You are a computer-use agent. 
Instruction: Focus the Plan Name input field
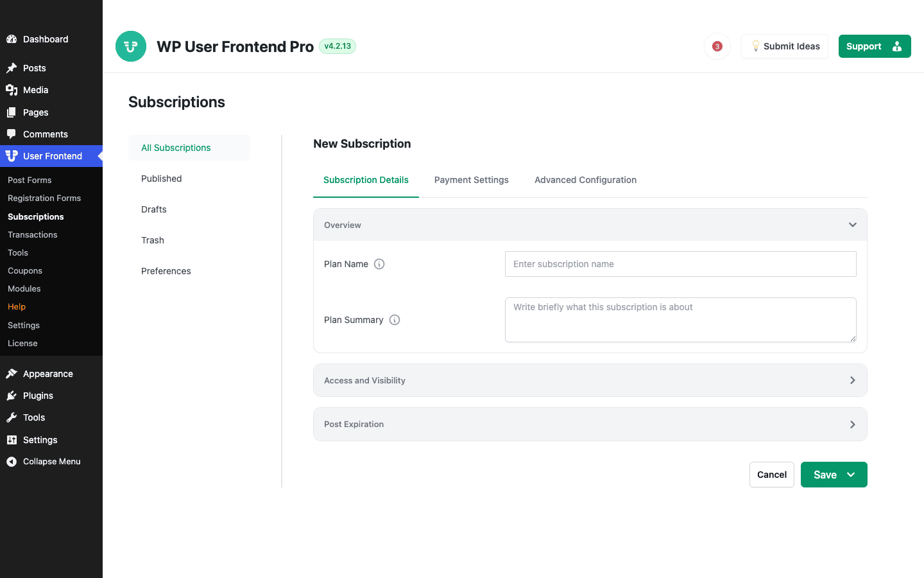[681, 264]
